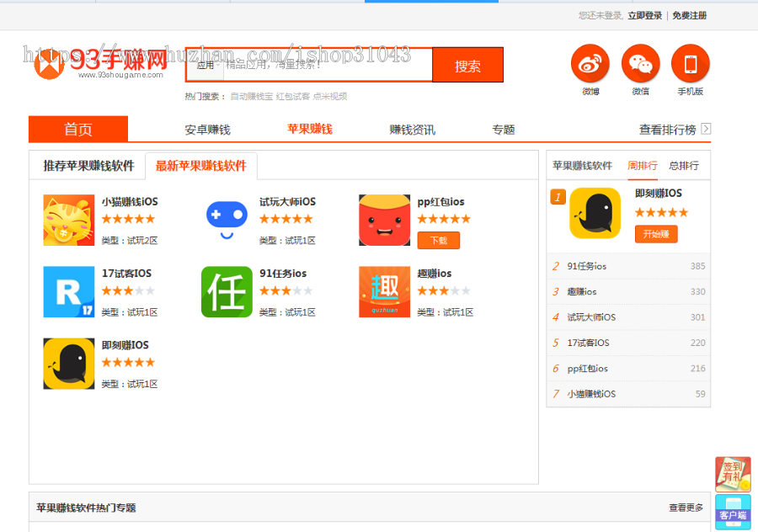This screenshot has width=758, height=532.
Task: Open the 安卓赚钱 navigation item
Action: tap(207, 130)
